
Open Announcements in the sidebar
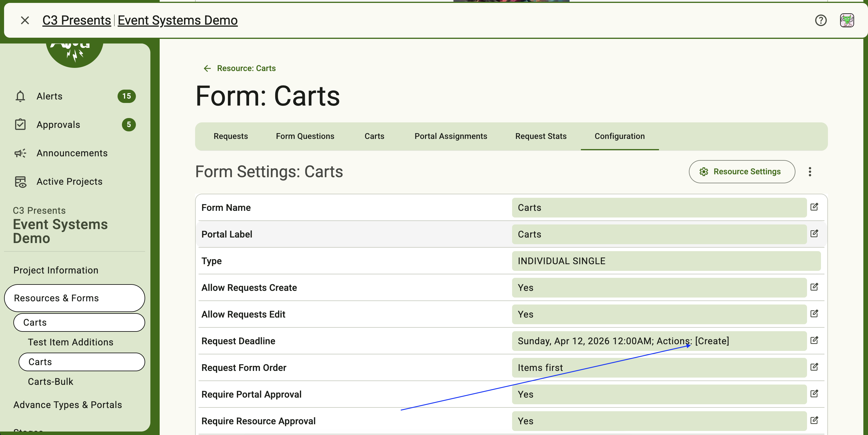click(x=75, y=153)
